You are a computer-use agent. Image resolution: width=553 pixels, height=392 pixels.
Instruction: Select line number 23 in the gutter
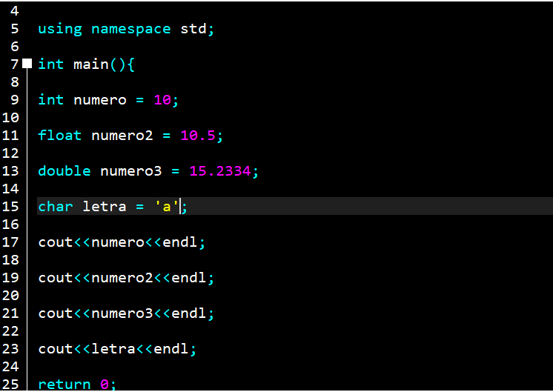coord(10,349)
